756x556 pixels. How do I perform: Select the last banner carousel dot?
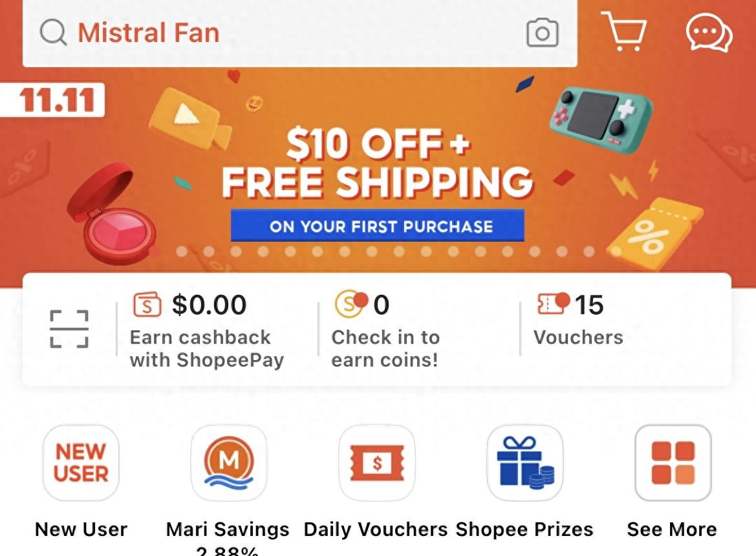point(616,251)
